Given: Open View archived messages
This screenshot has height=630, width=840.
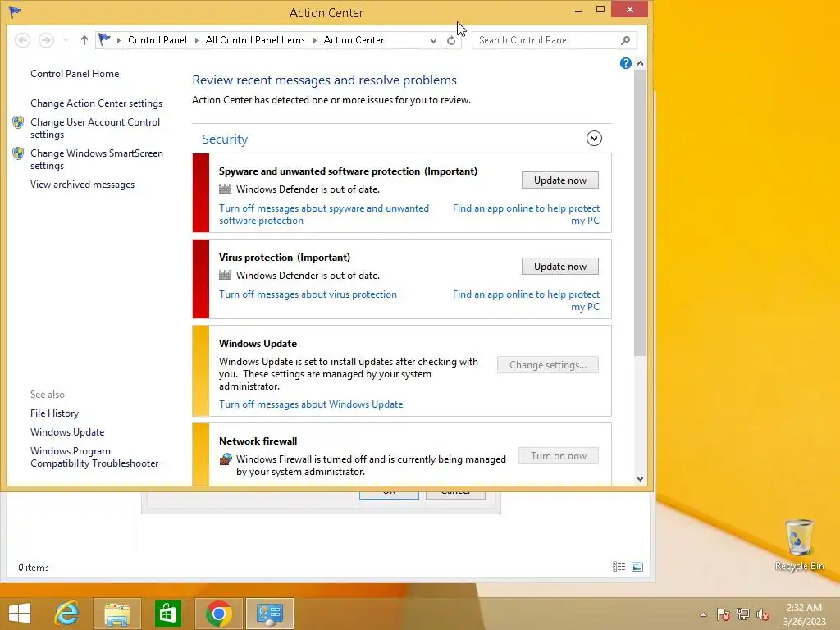Looking at the screenshot, I should coord(83,185).
